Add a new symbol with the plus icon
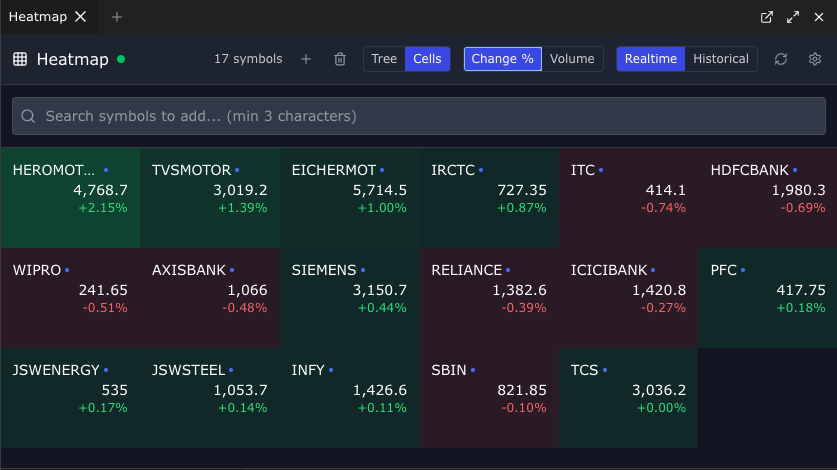The height and width of the screenshot is (470, 837). click(306, 59)
